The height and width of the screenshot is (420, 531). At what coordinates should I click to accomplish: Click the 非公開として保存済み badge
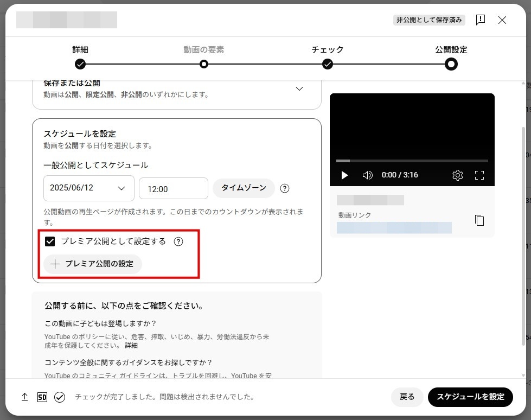point(428,20)
